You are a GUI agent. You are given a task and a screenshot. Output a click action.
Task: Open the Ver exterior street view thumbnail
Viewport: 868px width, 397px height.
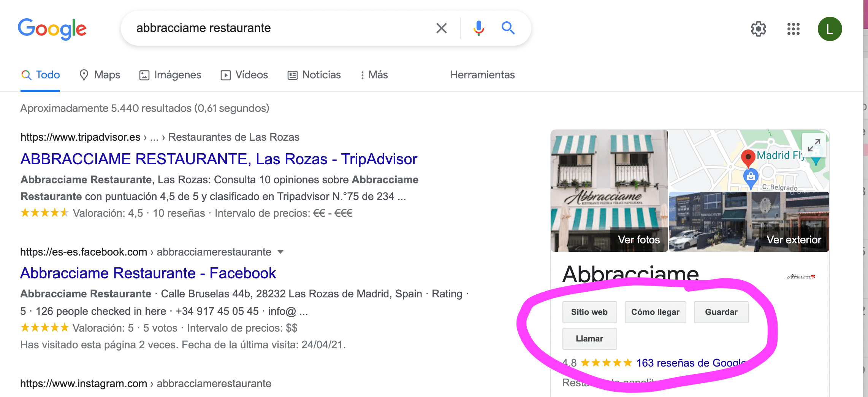(x=749, y=222)
